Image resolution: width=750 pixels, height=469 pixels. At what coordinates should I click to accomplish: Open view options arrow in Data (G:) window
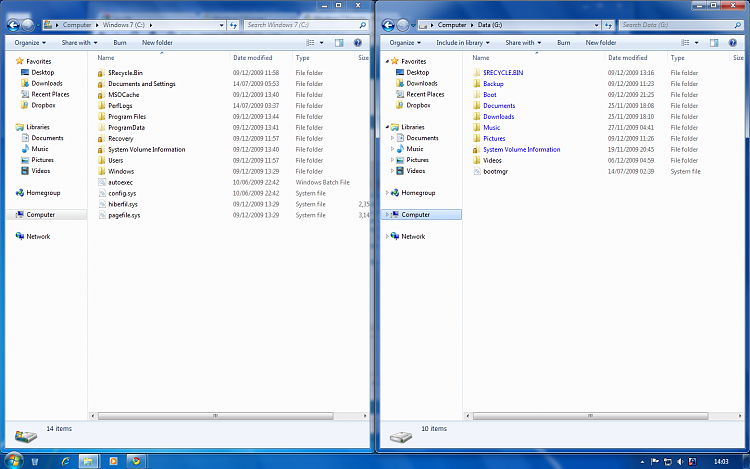[696, 43]
